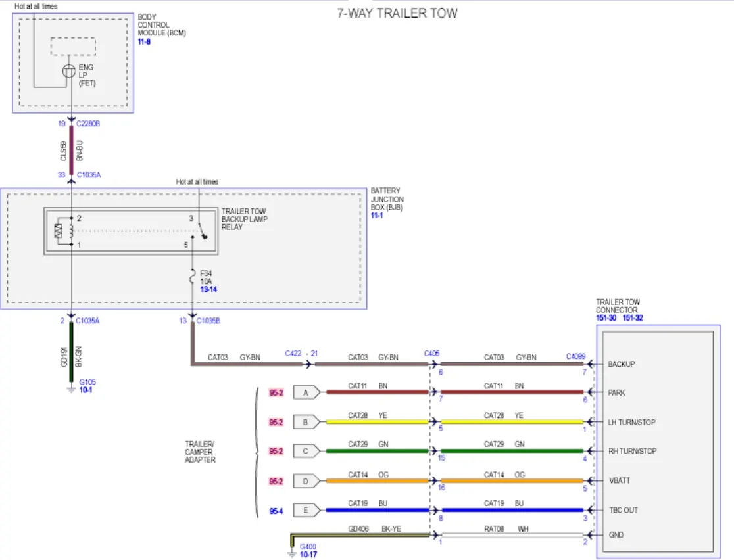
Task: Click the BK-GN wire color label
Action: pyautogui.click(x=78, y=356)
